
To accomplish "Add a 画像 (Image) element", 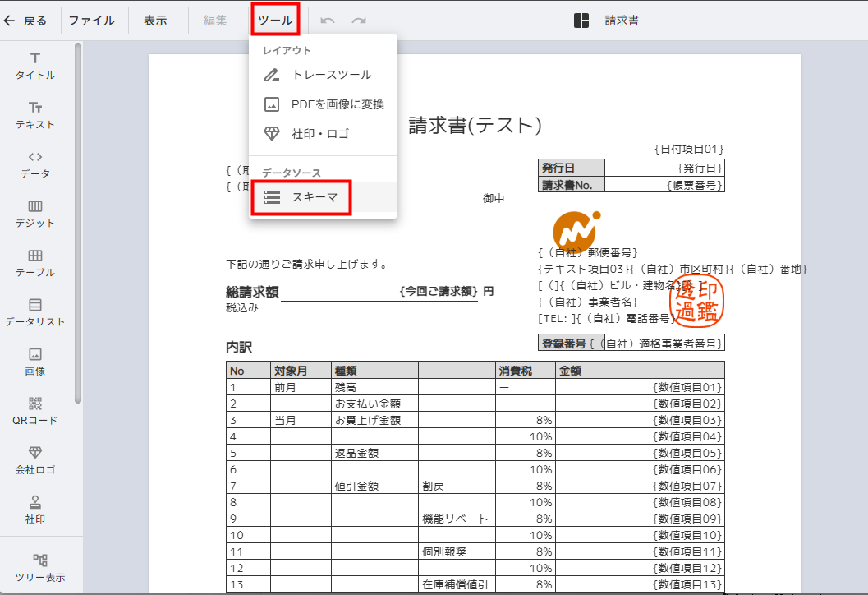I will click(x=35, y=362).
